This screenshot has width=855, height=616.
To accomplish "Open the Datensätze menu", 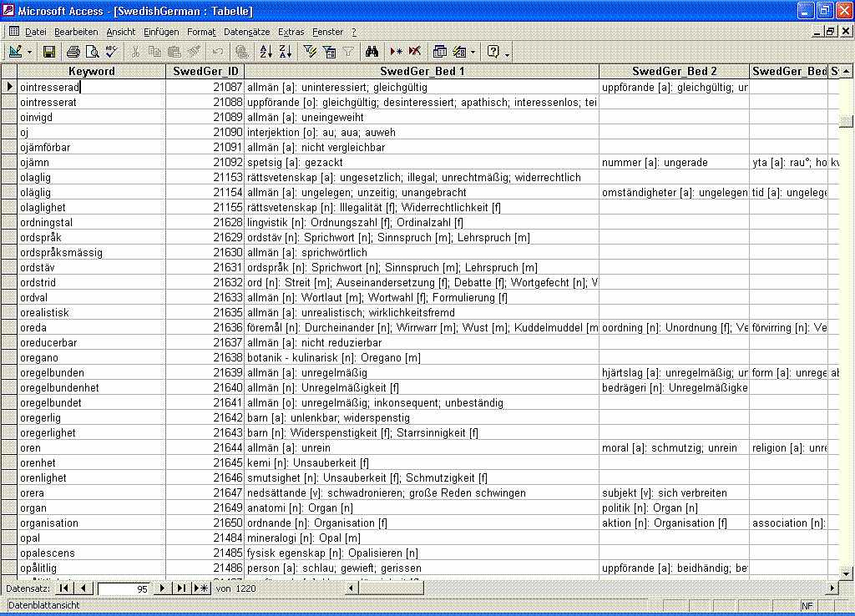I will 246,32.
